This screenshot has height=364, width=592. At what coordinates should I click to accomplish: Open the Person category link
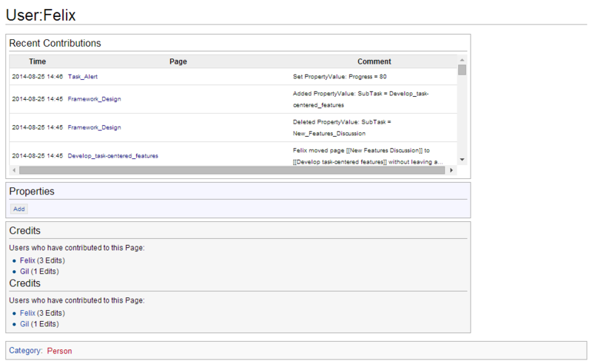click(x=59, y=351)
